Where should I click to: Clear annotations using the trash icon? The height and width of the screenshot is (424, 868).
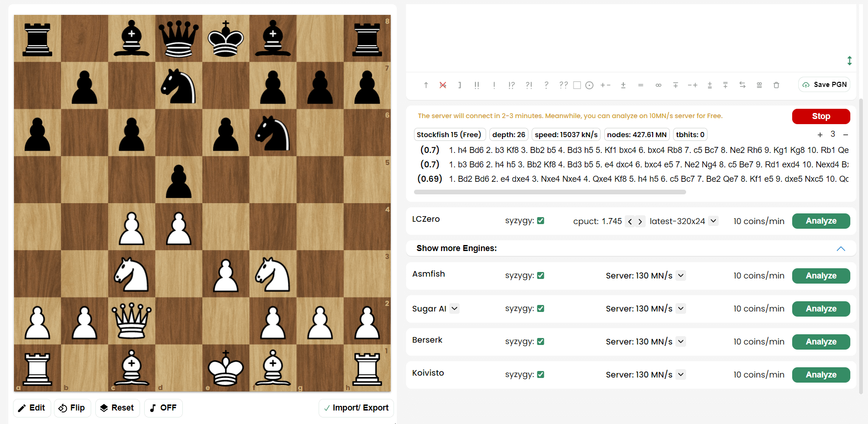pos(776,85)
